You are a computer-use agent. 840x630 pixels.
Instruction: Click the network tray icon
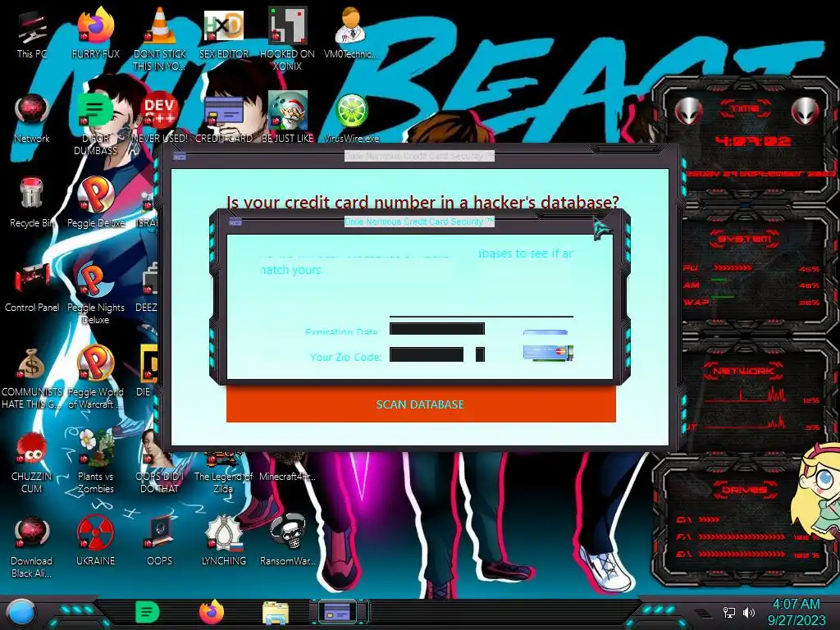click(x=728, y=612)
